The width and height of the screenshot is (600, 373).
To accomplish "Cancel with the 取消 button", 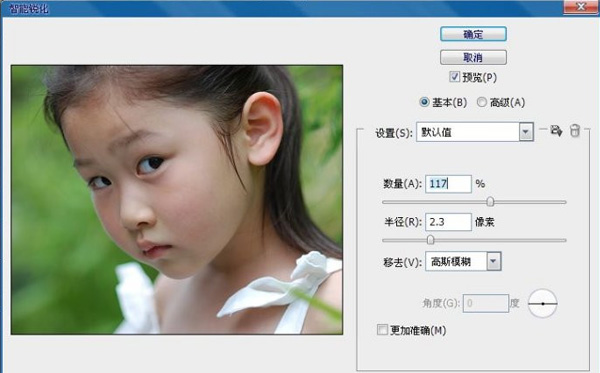I will pyautogui.click(x=473, y=57).
